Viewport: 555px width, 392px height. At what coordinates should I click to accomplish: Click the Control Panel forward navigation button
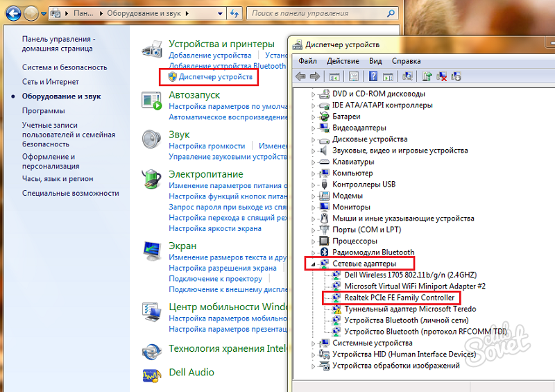[31, 14]
